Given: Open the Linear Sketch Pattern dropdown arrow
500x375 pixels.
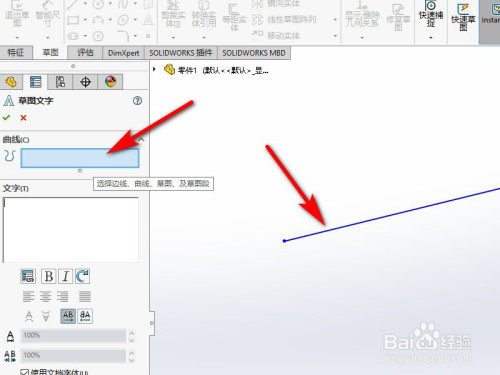Looking at the screenshot, I should (x=335, y=20).
